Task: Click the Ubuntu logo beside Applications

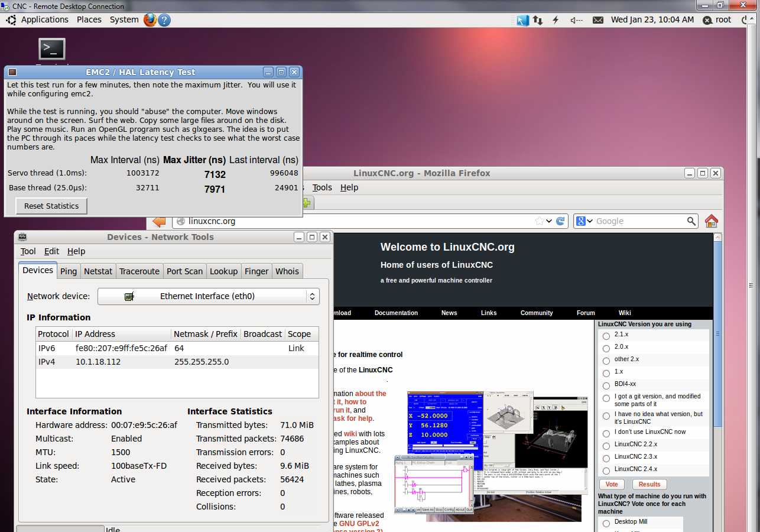Action: pyautogui.click(x=11, y=20)
